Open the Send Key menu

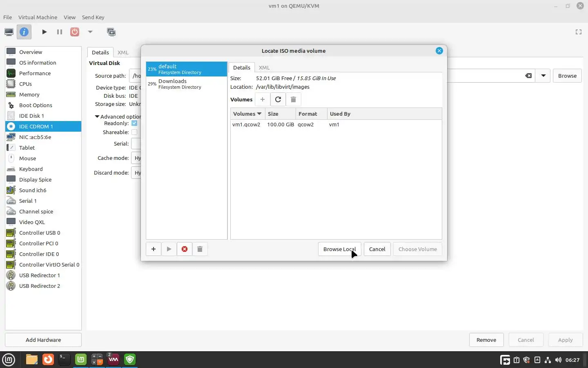click(x=93, y=17)
